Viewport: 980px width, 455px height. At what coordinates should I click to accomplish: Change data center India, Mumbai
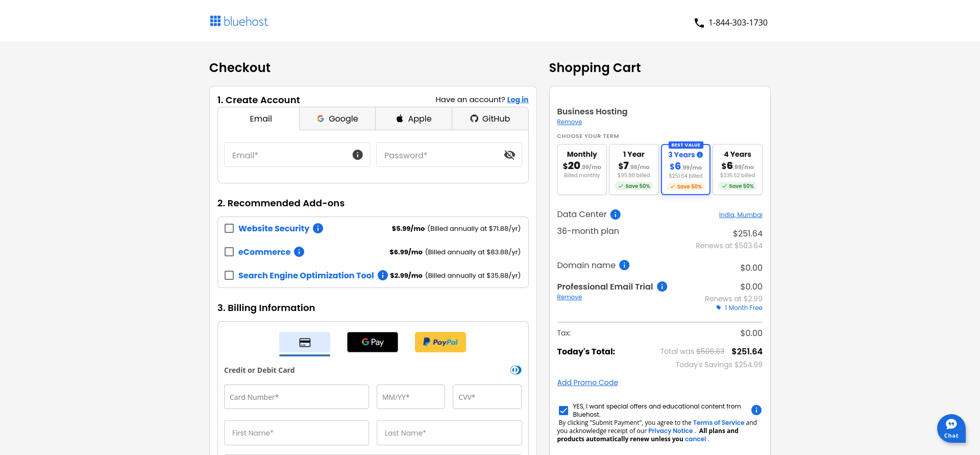(741, 215)
